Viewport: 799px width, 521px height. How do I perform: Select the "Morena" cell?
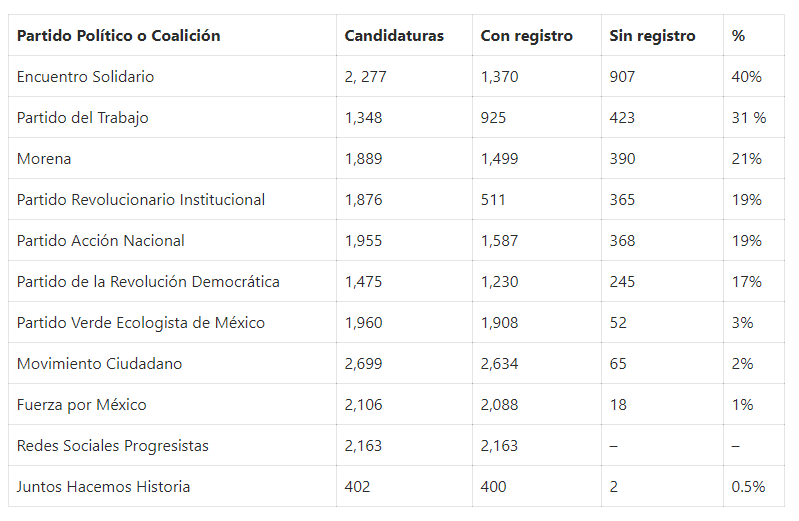[44, 159]
